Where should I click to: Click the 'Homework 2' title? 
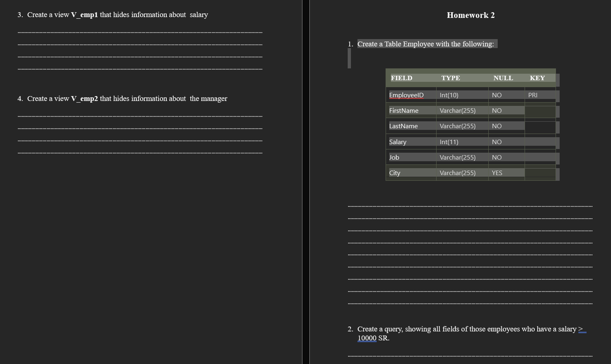click(x=470, y=15)
